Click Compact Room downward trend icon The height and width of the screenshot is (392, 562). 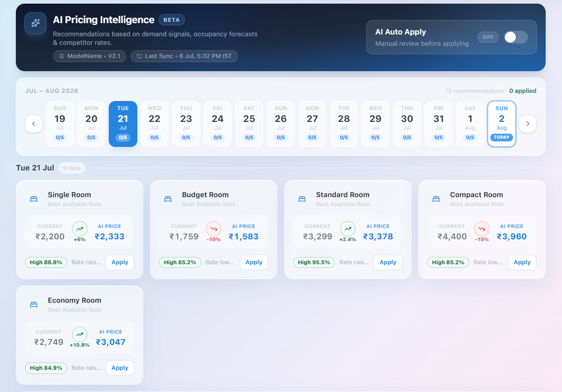click(x=482, y=229)
